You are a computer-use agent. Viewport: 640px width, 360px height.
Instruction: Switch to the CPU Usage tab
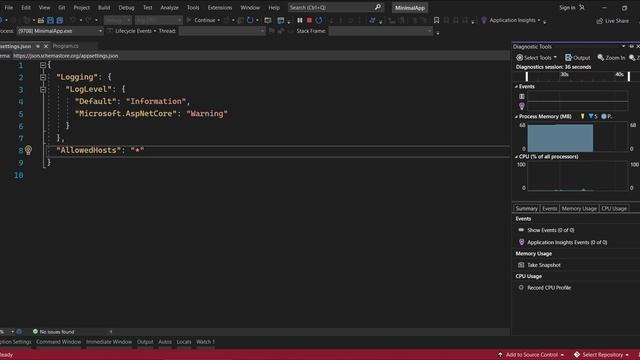613,209
